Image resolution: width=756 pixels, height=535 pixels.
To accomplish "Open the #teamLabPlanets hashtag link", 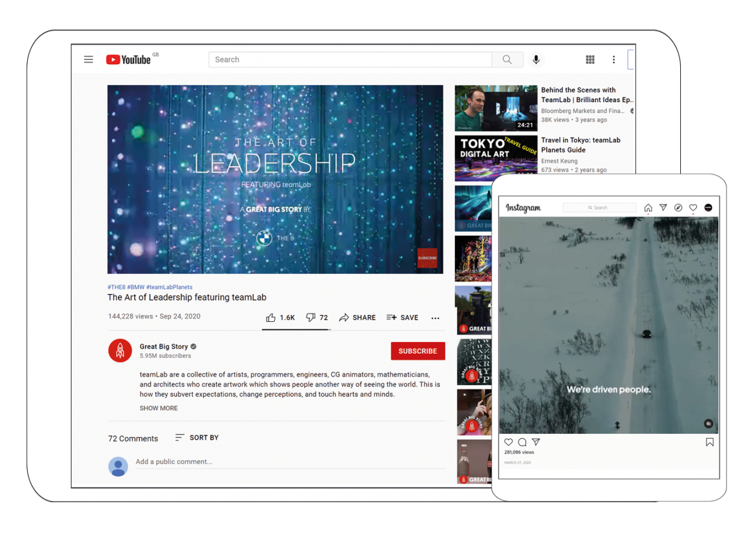I will pyautogui.click(x=169, y=287).
